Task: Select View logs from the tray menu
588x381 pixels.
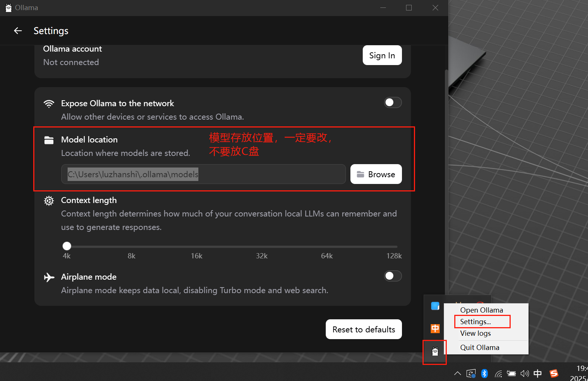Action: click(476, 333)
